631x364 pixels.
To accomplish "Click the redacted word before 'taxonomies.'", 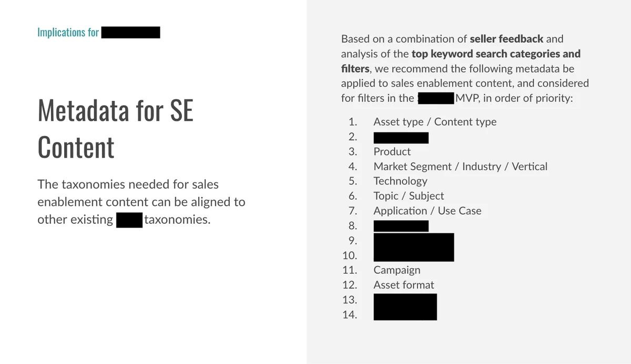I will click(129, 220).
